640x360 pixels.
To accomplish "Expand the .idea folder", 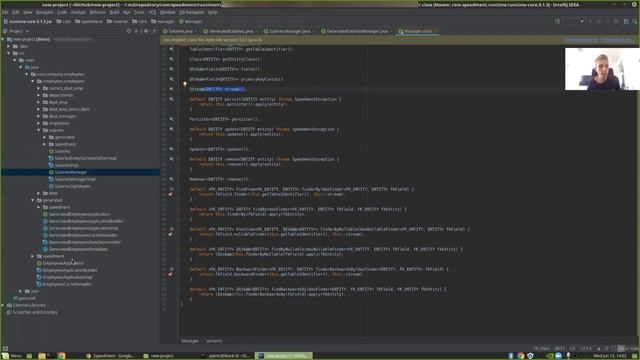I will pyautogui.click(x=9, y=46).
